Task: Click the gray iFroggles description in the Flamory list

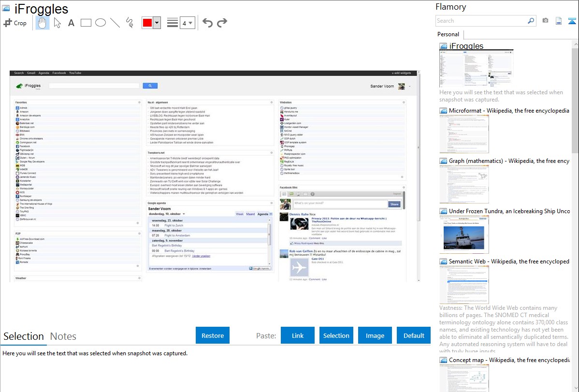Action: [501, 96]
